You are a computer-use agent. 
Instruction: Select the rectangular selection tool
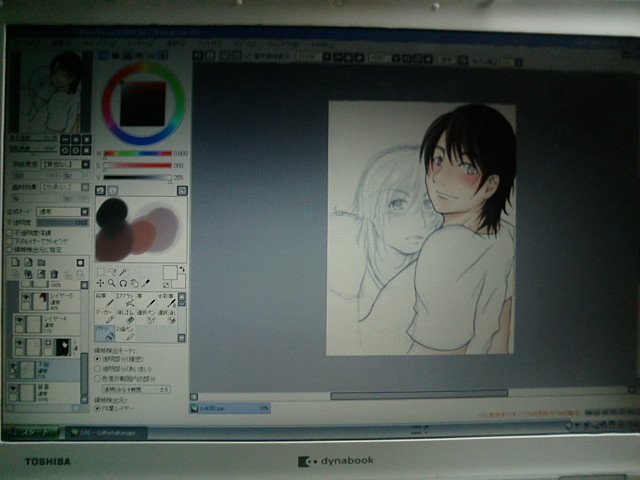[x=100, y=272]
